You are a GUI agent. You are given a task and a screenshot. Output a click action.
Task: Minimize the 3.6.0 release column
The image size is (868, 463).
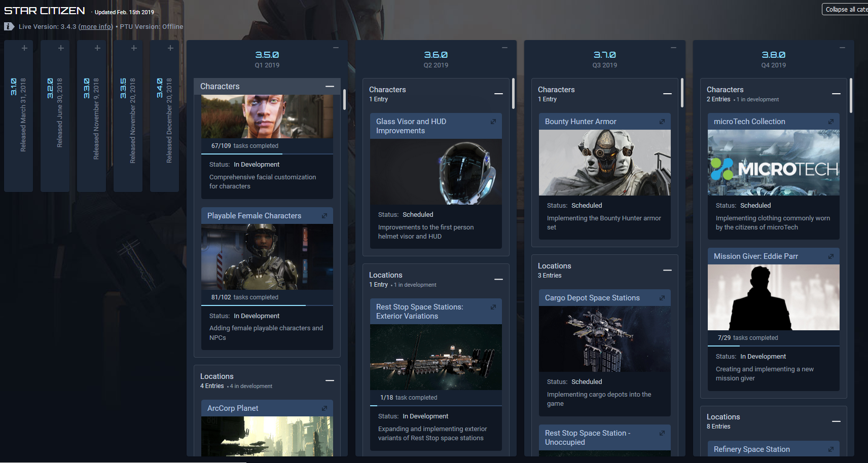coord(504,48)
